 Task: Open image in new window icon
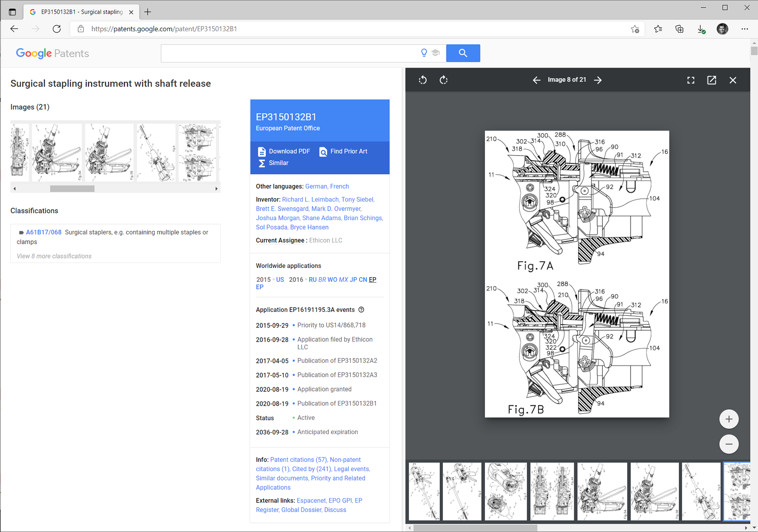[x=711, y=80]
